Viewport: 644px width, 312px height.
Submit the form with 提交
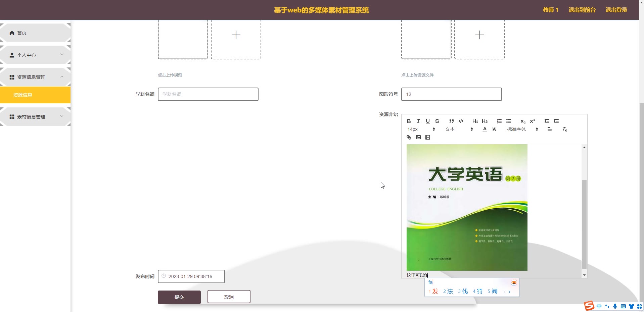tap(179, 297)
